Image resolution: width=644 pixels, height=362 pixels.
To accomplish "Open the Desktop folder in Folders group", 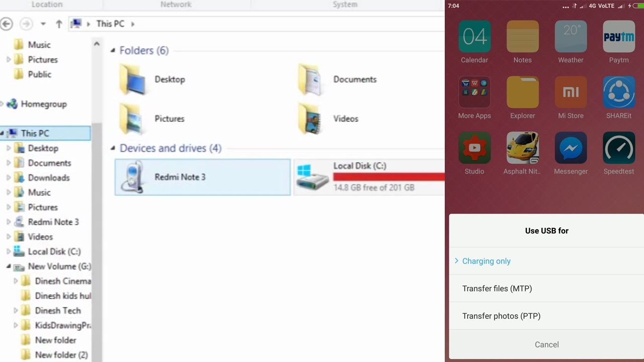I will [x=132, y=79].
